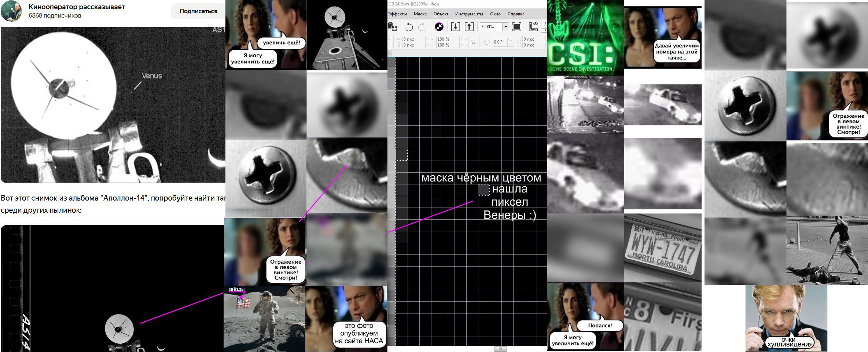
Task: Click the full-screen preview icon
Action: coord(517,27)
